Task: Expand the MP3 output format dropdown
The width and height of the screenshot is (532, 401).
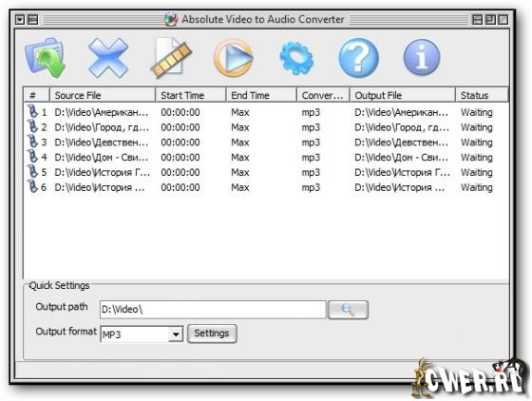Action: point(176,334)
